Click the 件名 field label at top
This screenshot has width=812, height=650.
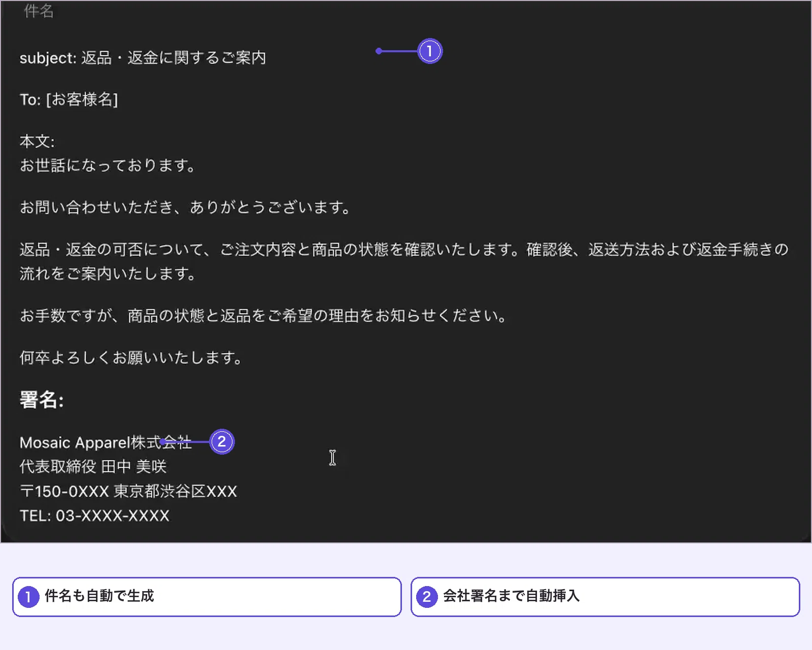[39, 11]
